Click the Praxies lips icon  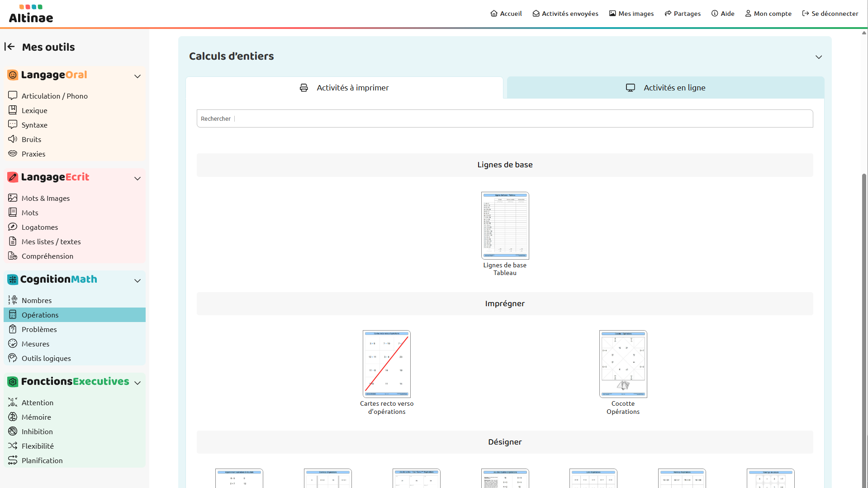(x=13, y=153)
